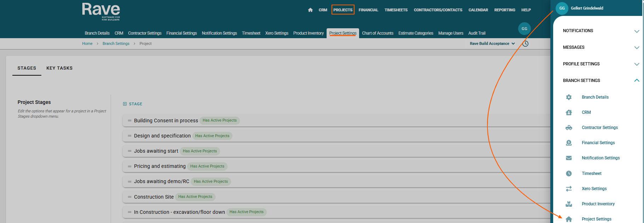Open the Calendar top menu item
Viewport: 644px width, 223px height.
pyautogui.click(x=478, y=10)
